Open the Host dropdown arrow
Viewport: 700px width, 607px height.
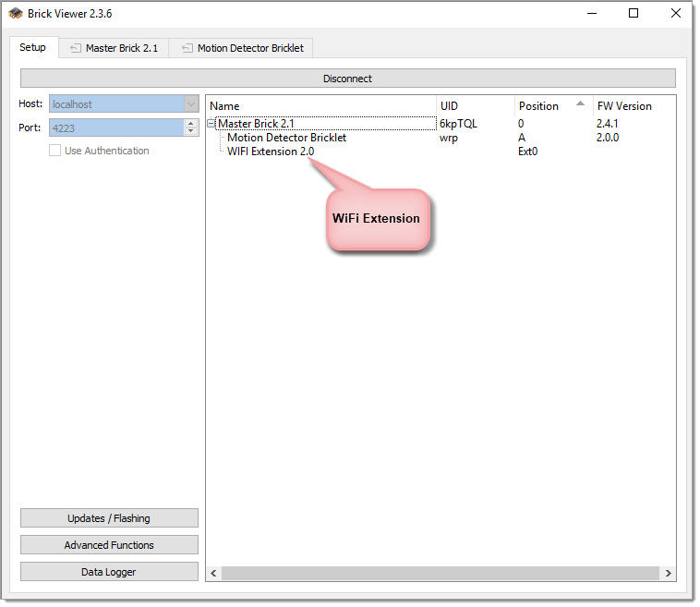pos(191,104)
